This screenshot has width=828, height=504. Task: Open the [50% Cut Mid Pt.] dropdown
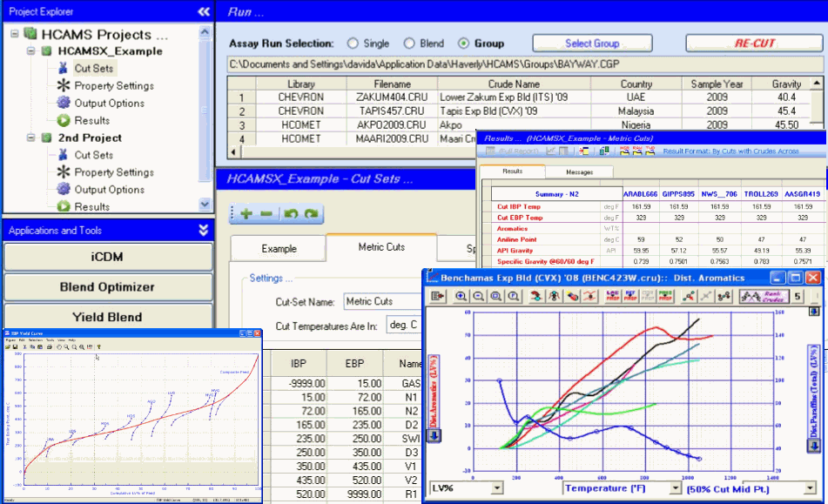tap(810, 488)
